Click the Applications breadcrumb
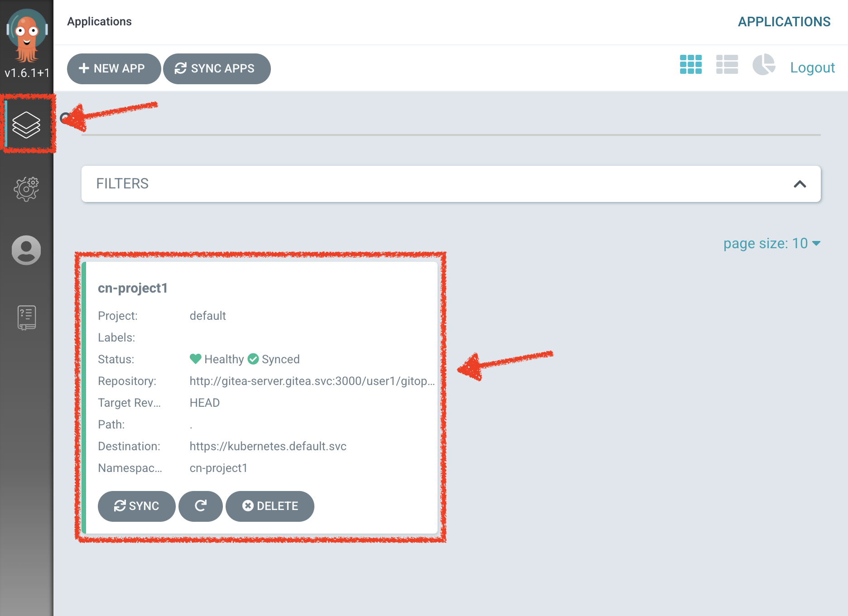Viewport: 848px width, 616px height. [x=99, y=21]
